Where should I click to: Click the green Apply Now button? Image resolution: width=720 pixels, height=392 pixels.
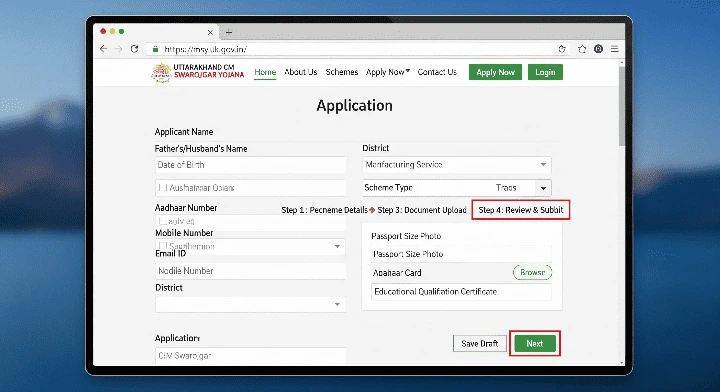(495, 72)
